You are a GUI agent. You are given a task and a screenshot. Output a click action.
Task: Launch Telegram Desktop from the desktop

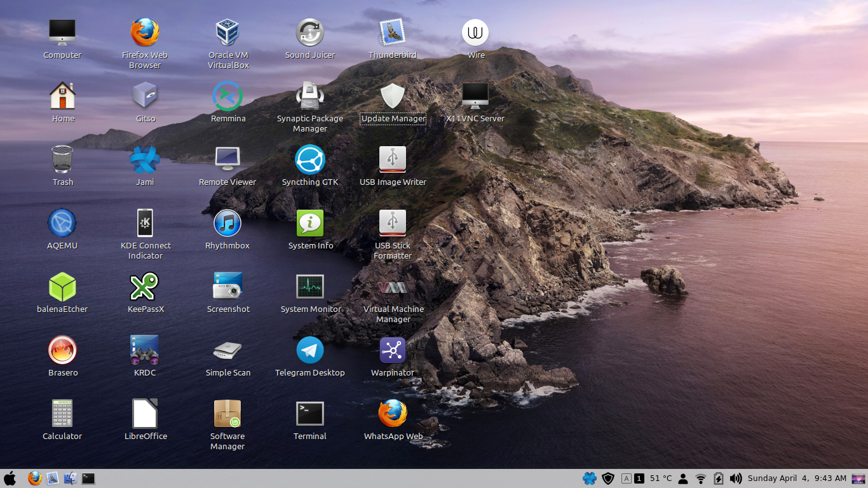tap(310, 351)
